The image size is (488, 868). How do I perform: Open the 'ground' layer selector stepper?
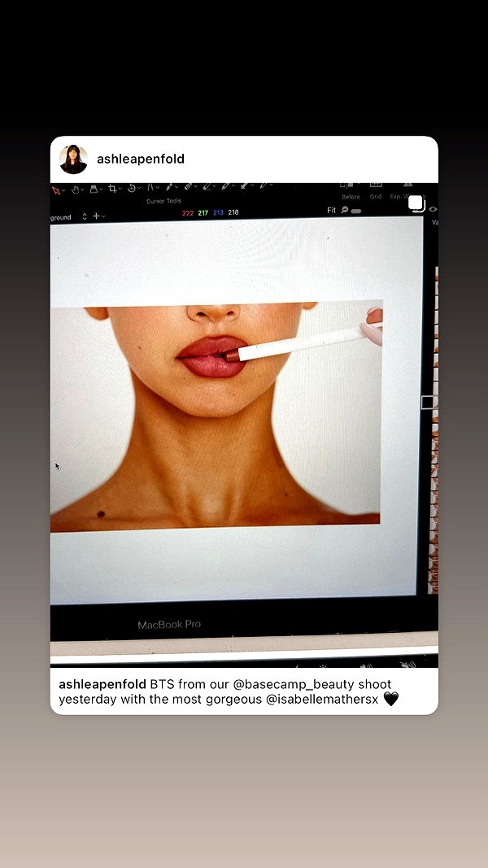[x=85, y=216]
